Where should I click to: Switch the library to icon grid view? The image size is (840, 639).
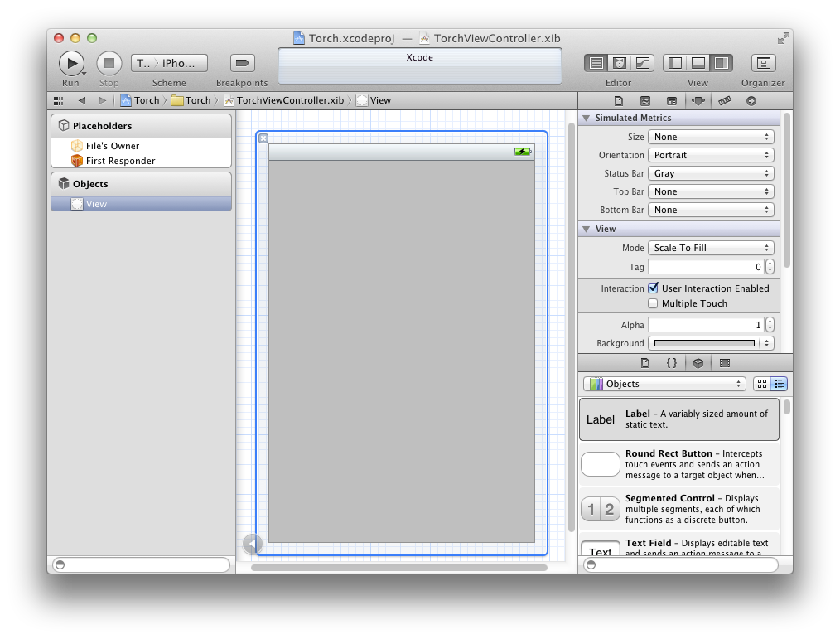[x=763, y=383]
